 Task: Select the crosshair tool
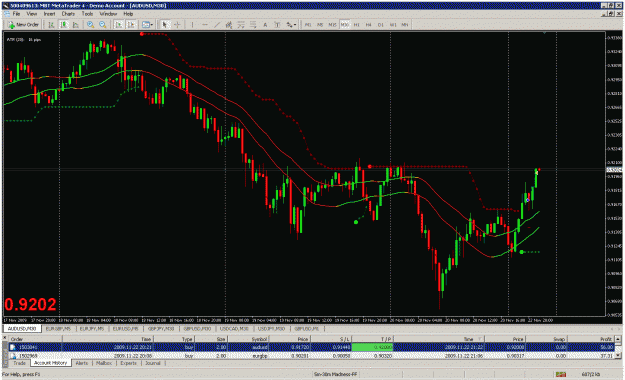tap(177, 25)
